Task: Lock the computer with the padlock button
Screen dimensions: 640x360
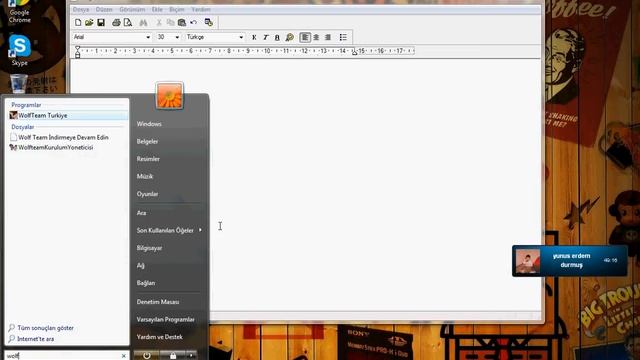Action: [173, 356]
